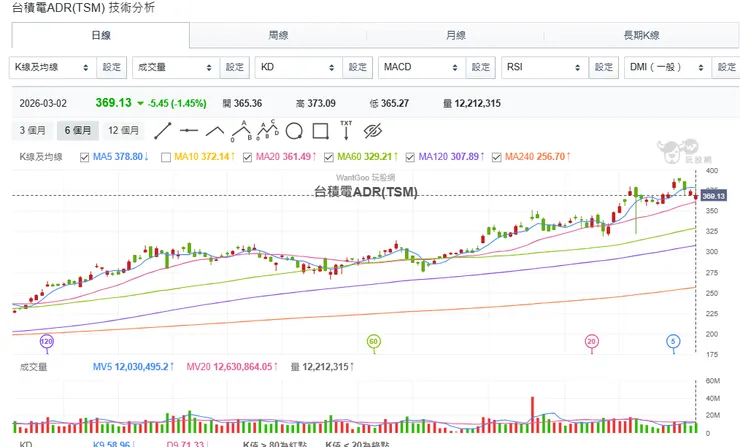Click the tallest red volume bar
The height and width of the screenshot is (447, 740).
coord(532,415)
